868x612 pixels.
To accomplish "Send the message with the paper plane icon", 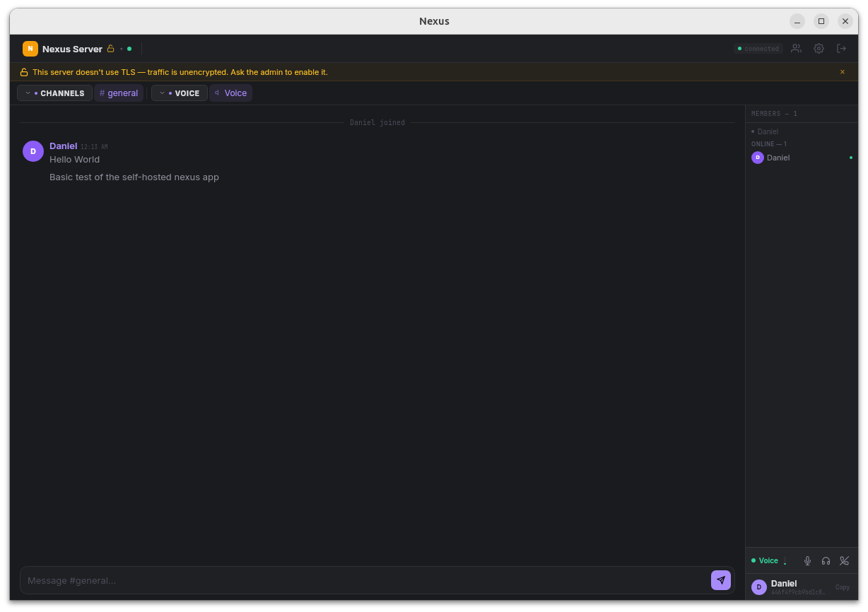I will click(x=720, y=579).
